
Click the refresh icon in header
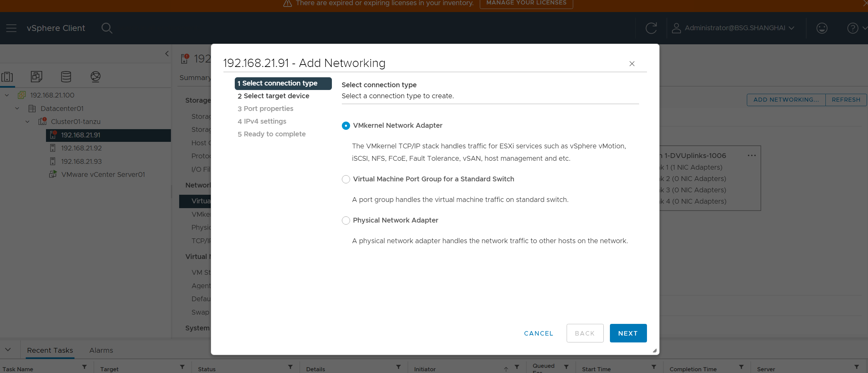pos(651,28)
